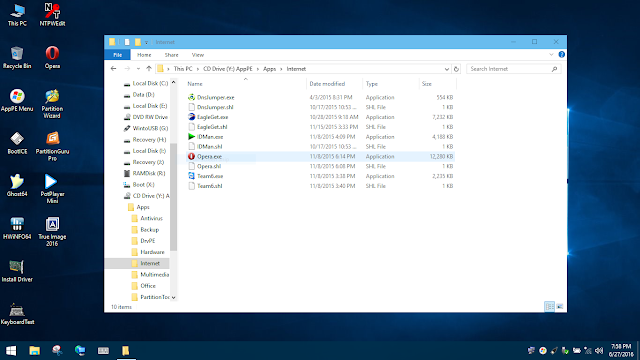Screen dimensions: 640x360
Task: Open the View ribbon tab
Action: (198, 55)
